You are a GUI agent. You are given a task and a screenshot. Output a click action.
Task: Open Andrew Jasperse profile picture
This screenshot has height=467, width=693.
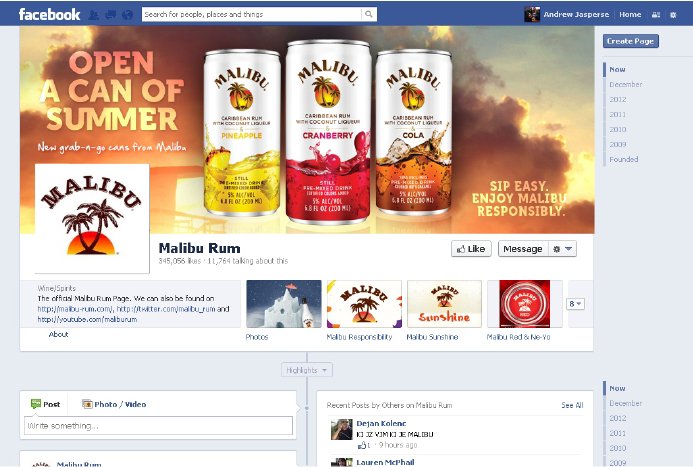(532, 14)
